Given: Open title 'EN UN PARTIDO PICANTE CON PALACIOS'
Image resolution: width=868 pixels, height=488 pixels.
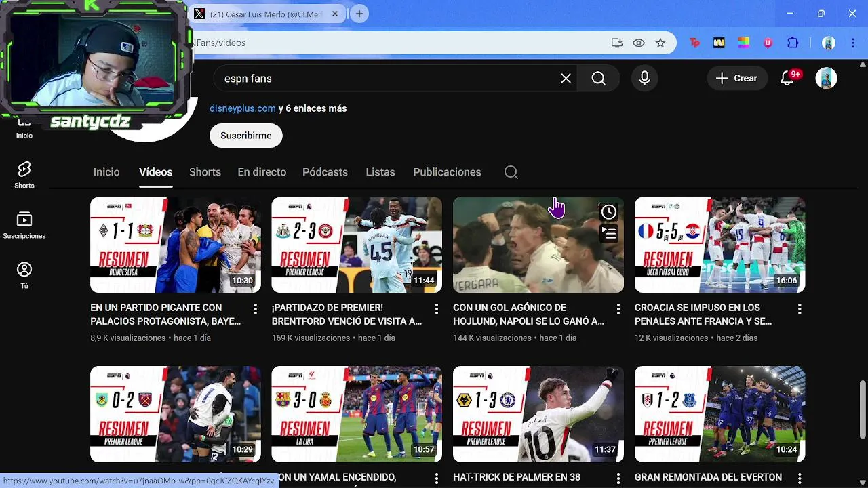Looking at the screenshot, I should point(165,314).
